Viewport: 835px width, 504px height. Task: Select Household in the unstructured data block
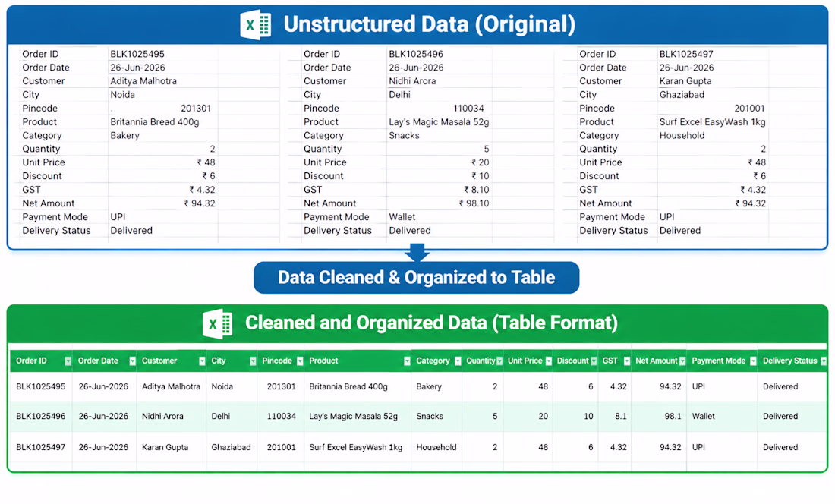[x=682, y=136]
